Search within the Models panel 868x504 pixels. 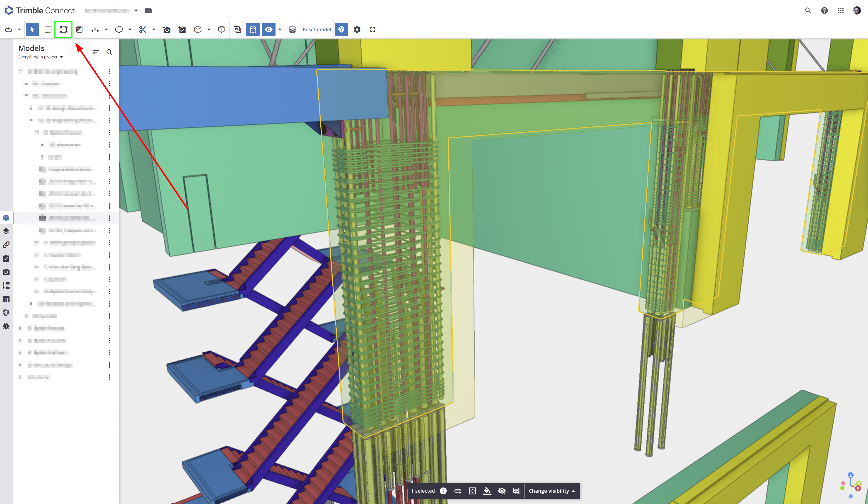pos(109,52)
